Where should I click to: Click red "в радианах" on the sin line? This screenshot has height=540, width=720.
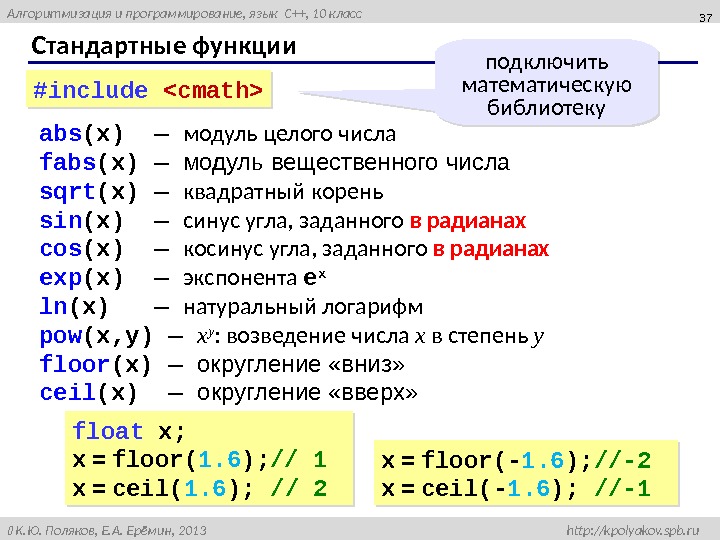pos(467,221)
